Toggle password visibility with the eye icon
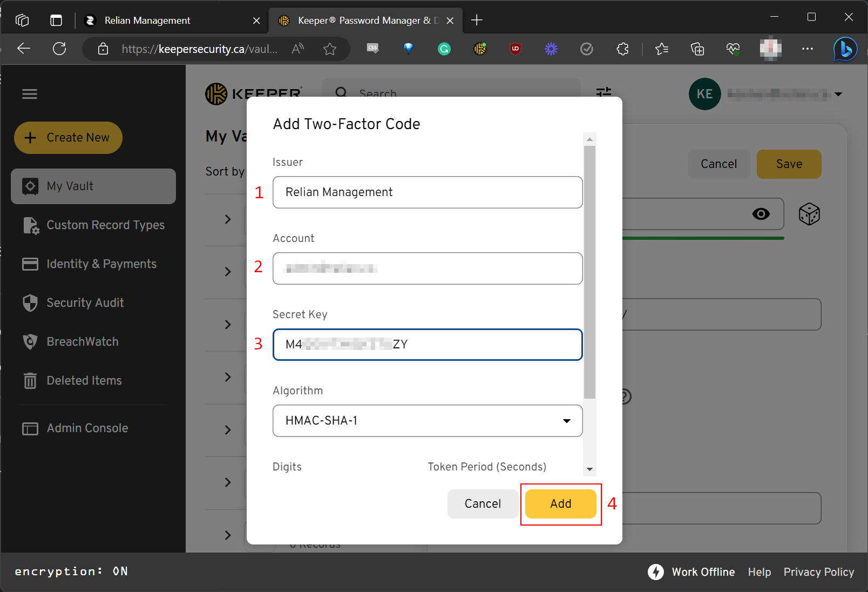The image size is (868, 592). point(761,214)
